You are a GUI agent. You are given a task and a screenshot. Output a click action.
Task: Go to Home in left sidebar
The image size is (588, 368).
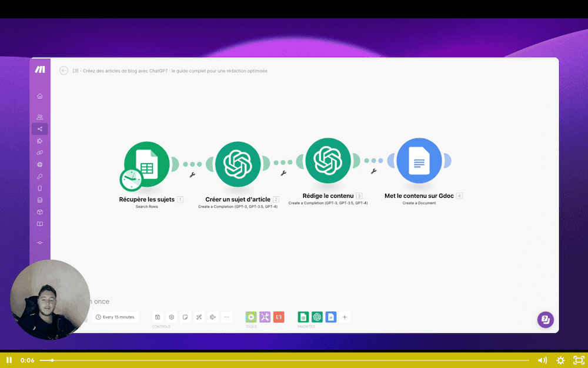(40, 96)
